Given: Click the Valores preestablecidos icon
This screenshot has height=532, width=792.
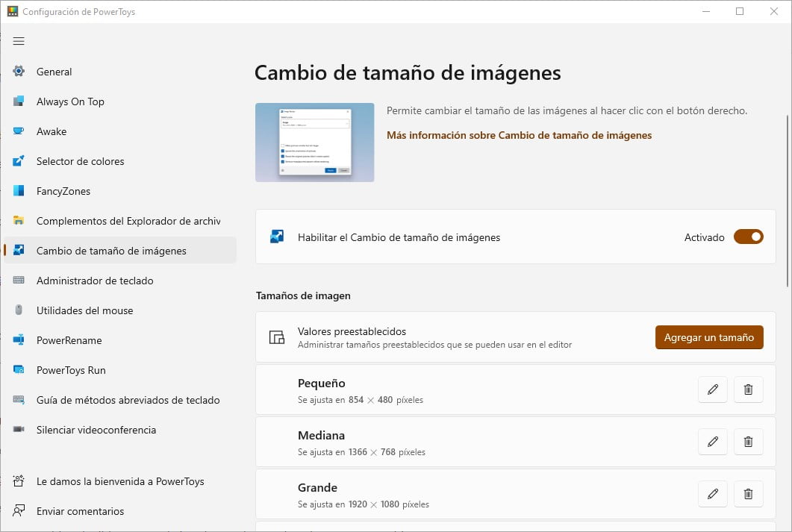Looking at the screenshot, I should [277, 337].
